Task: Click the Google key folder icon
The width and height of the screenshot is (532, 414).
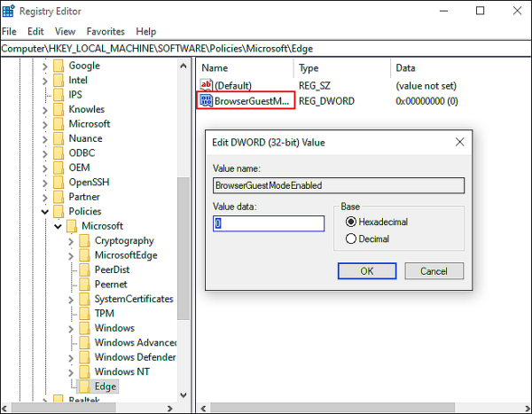Action: coord(59,66)
